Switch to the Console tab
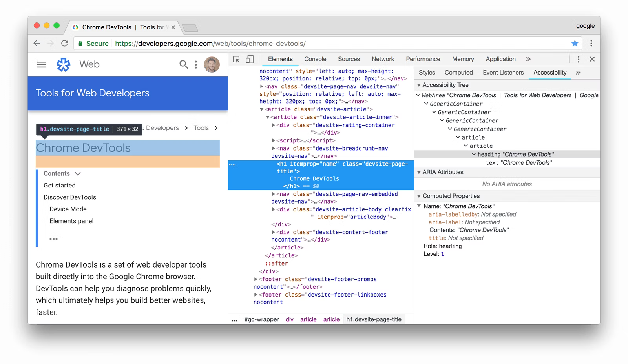628x364 pixels. (315, 59)
